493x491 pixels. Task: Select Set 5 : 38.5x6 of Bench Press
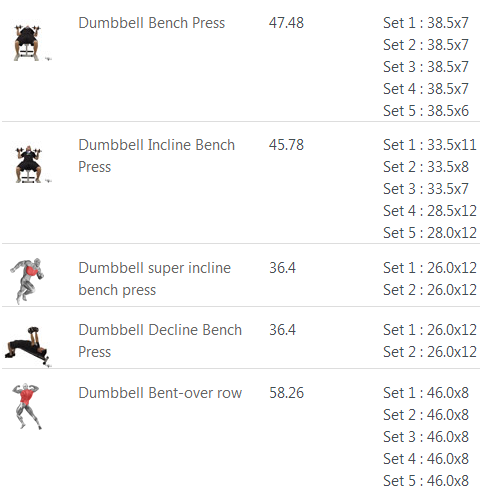[426, 111]
